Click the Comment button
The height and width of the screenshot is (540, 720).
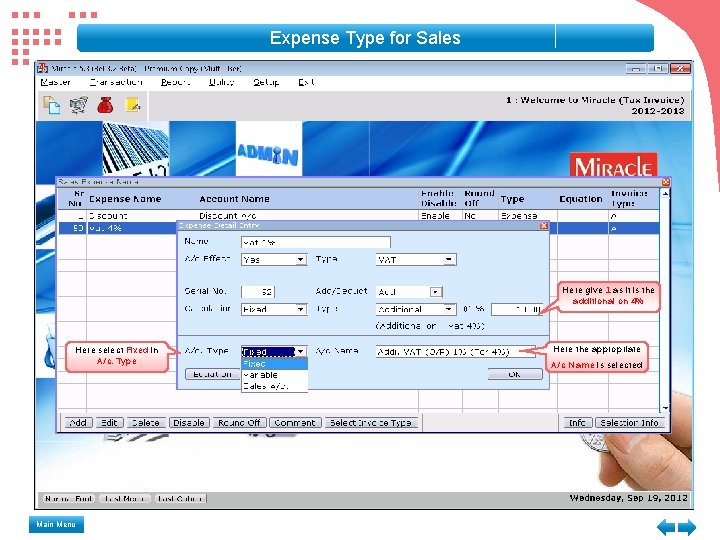[x=294, y=422]
